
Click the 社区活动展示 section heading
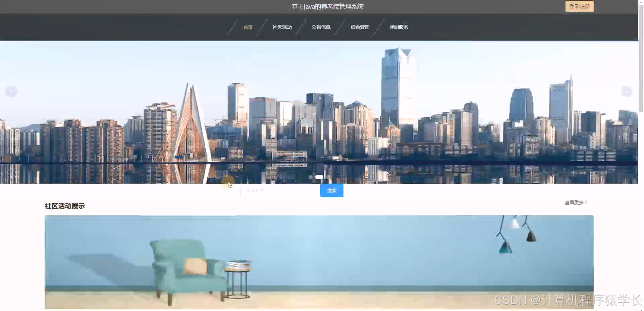point(65,206)
